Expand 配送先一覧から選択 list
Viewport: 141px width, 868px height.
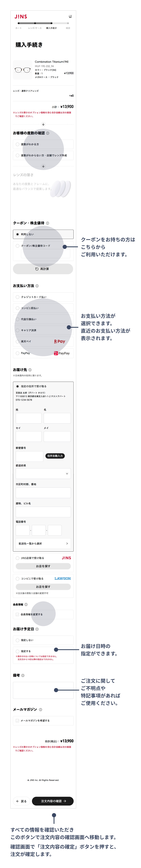pos(43,543)
